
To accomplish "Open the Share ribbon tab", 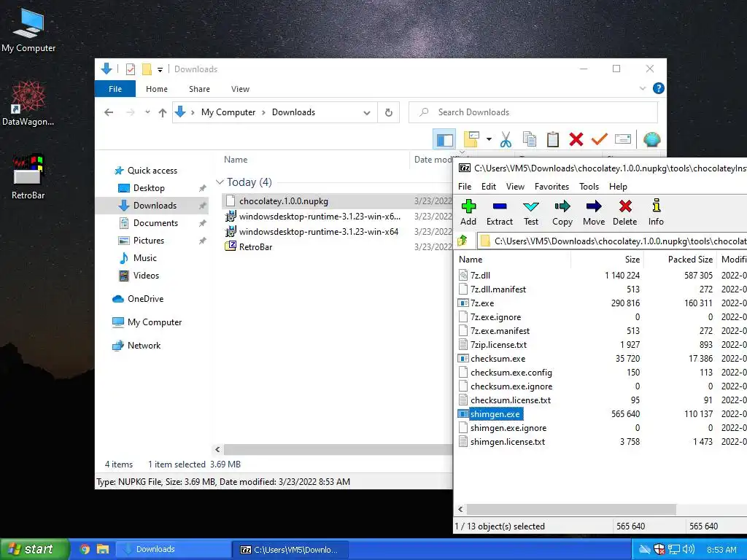I will [x=199, y=89].
